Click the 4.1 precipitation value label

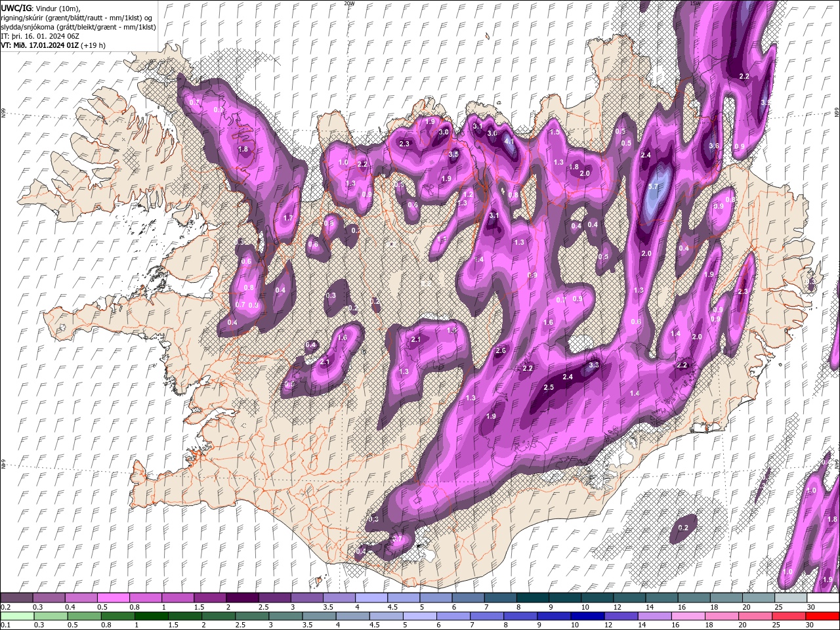509,140
